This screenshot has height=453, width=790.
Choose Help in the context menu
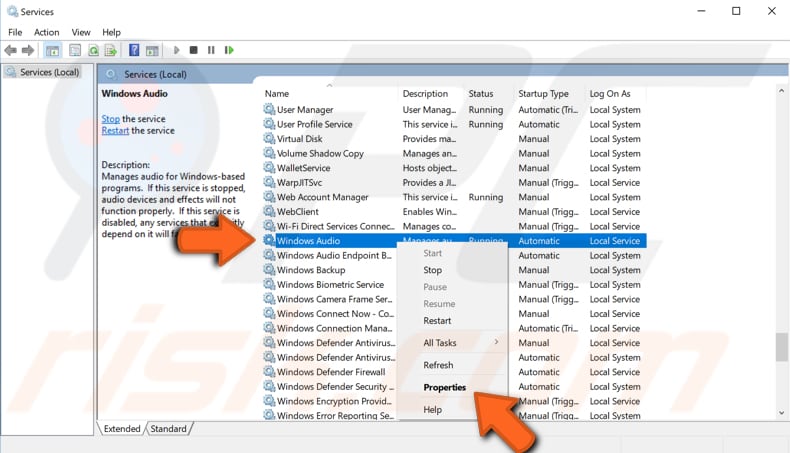432,410
